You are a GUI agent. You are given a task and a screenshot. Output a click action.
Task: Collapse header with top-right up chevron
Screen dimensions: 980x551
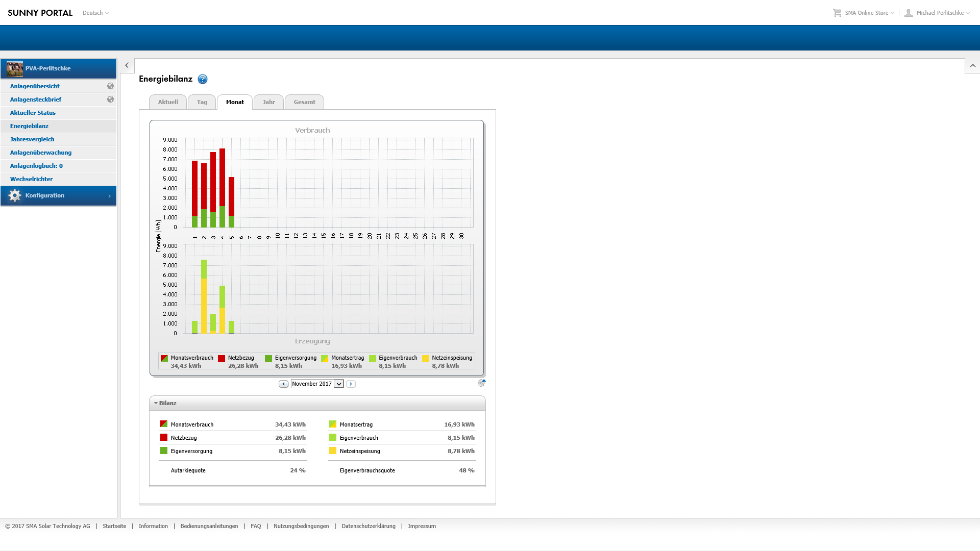point(972,66)
